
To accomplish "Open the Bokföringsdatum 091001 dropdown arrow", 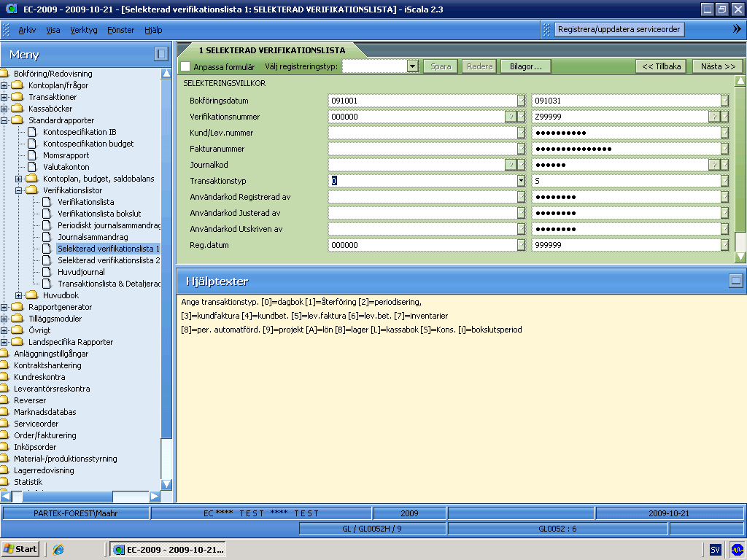I will (521, 101).
